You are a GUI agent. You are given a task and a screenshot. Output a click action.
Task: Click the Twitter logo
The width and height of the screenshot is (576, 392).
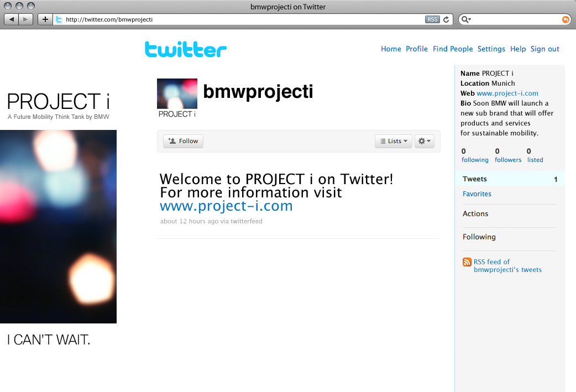pyautogui.click(x=186, y=50)
